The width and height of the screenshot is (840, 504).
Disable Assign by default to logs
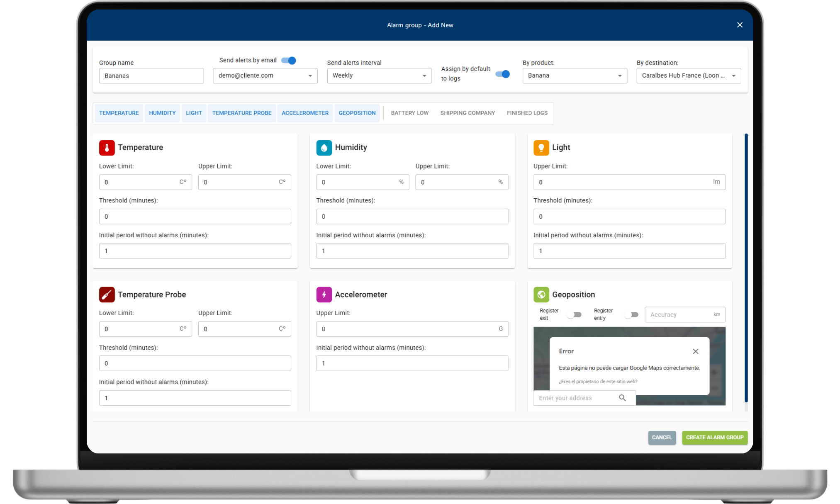click(503, 74)
